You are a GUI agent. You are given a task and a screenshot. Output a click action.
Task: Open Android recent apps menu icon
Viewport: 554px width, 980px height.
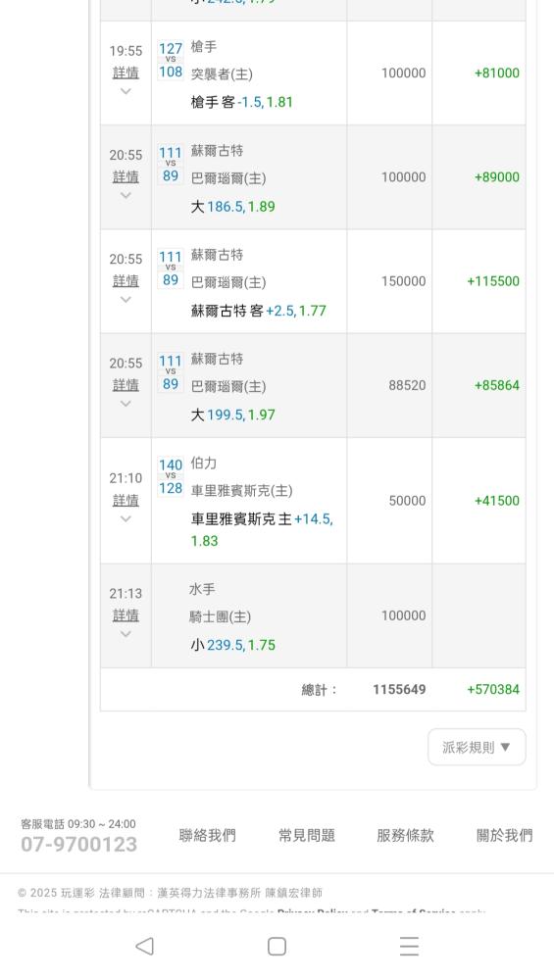coord(409,947)
